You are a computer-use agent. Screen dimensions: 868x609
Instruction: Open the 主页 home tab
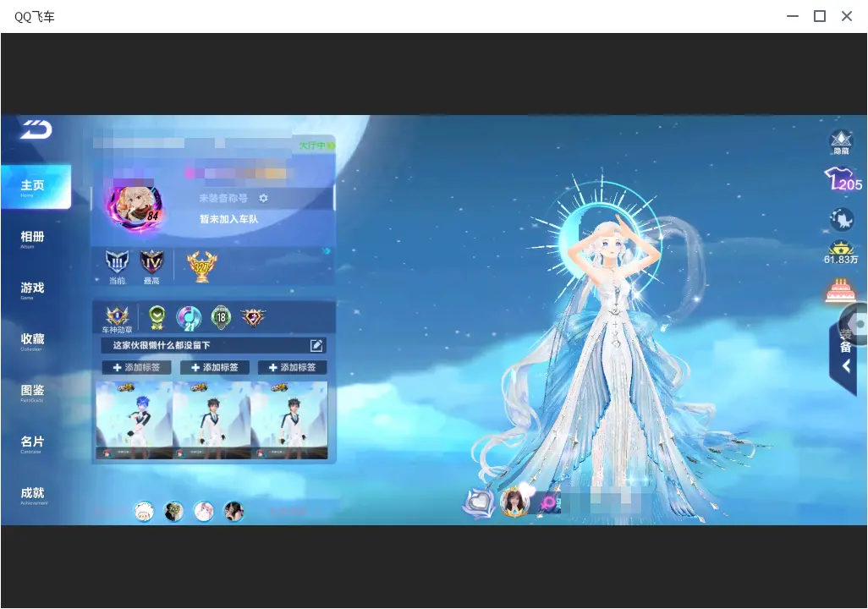36,187
